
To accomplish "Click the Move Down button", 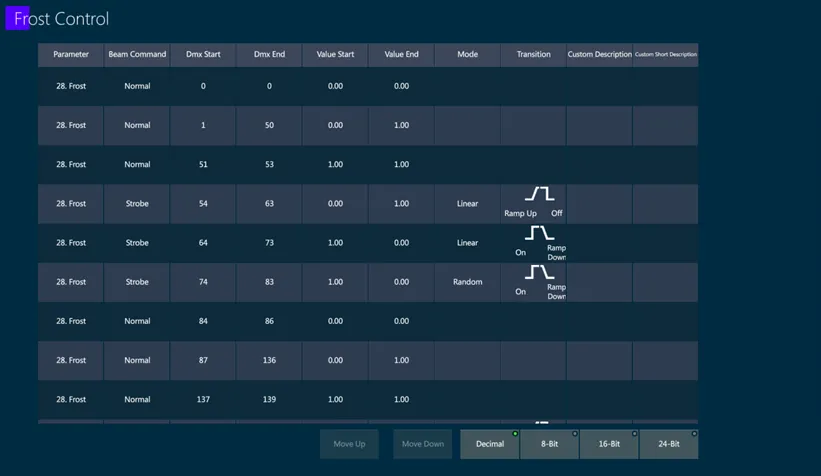I will [423, 444].
